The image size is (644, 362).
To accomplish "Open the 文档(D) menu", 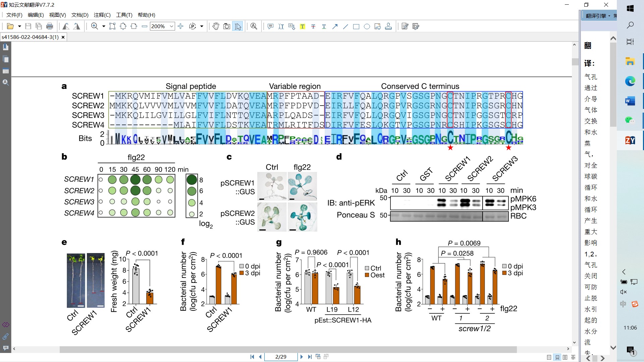I will [80, 15].
